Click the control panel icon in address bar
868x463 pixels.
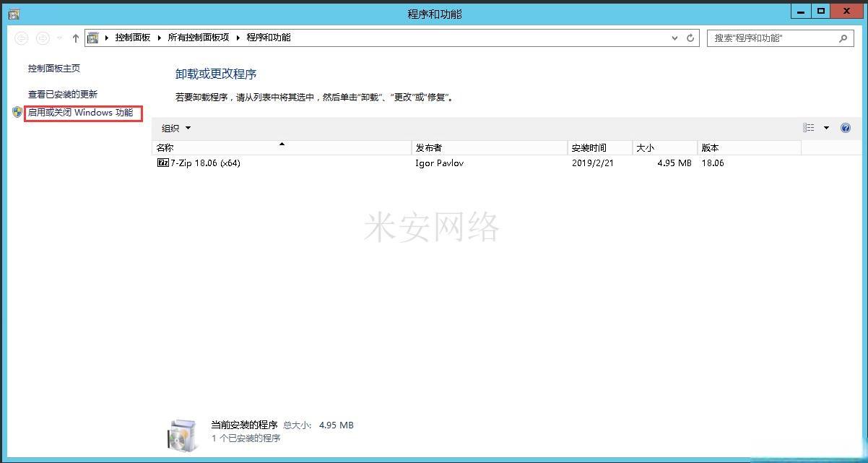click(x=93, y=38)
